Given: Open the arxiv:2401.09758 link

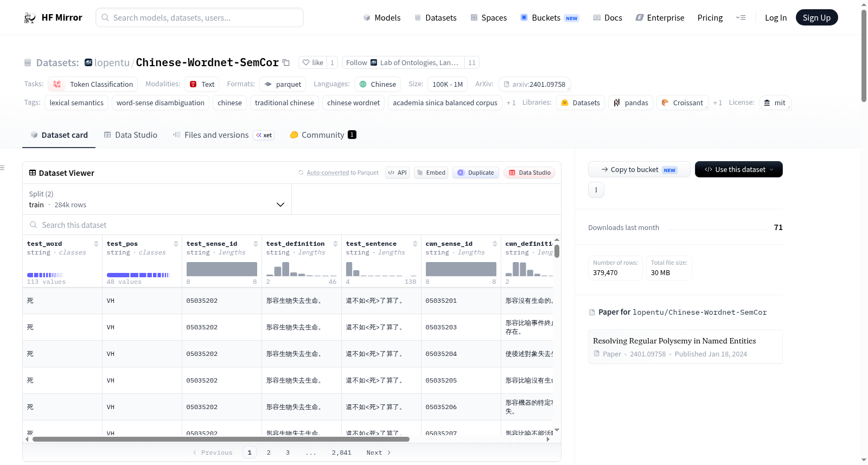Looking at the screenshot, I should click(534, 84).
